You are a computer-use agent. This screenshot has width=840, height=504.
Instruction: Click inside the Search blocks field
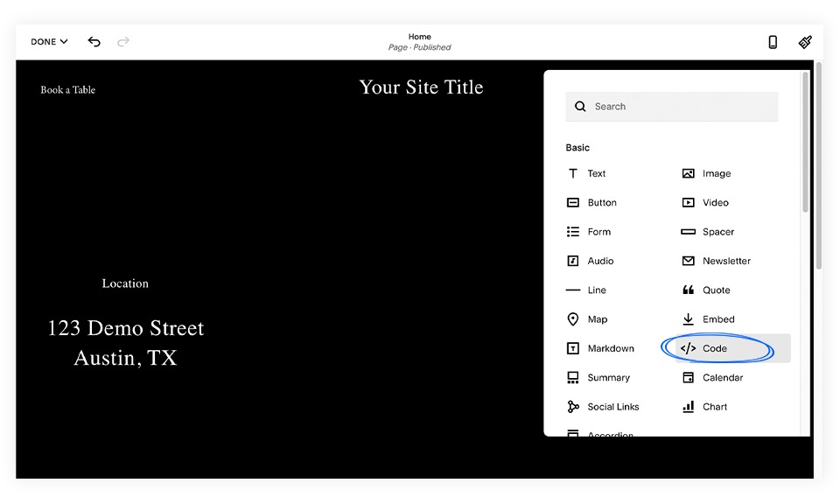tap(671, 106)
